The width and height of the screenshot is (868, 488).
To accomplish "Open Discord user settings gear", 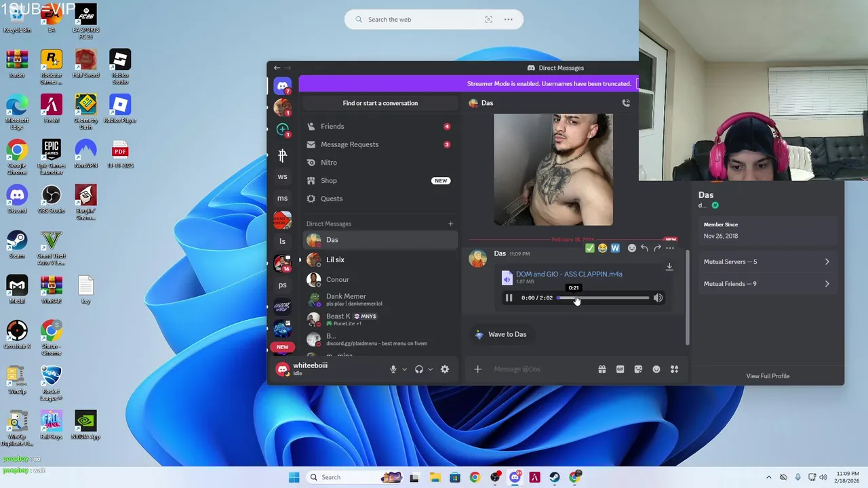I will click(x=445, y=369).
